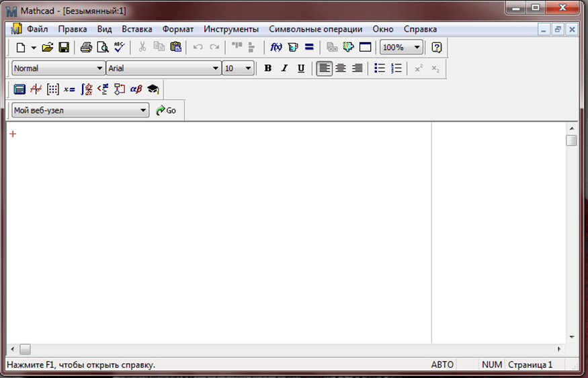Click the Help question mark button
The width and height of the screenshot is (588, 378).
437,47
